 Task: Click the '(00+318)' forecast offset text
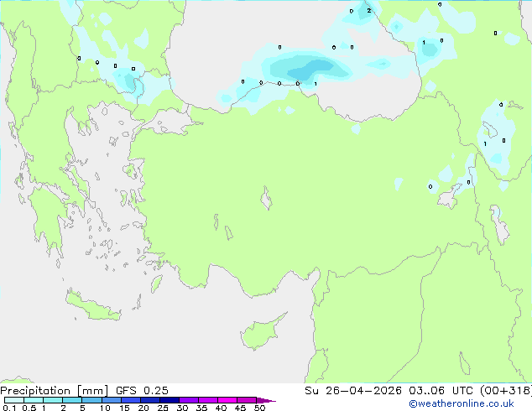pos(506,391)
